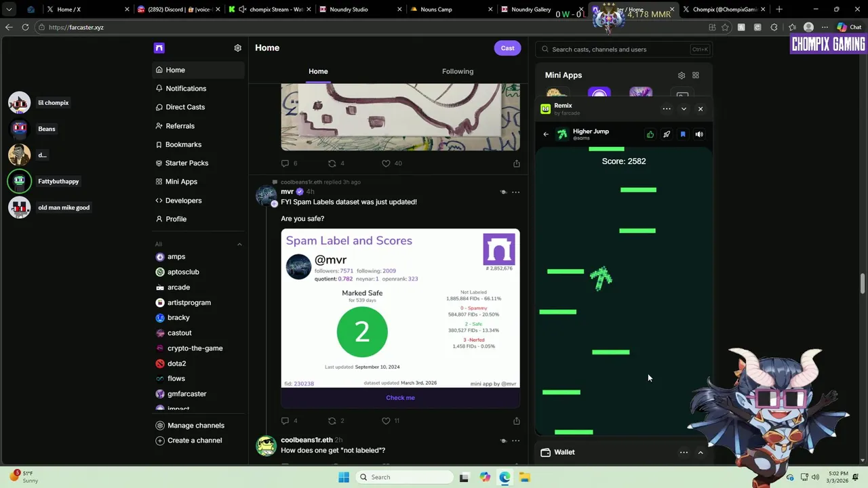Switch to the Following feed tab
The height and width of the screenshot is (488, 868).
coord(458,71)
